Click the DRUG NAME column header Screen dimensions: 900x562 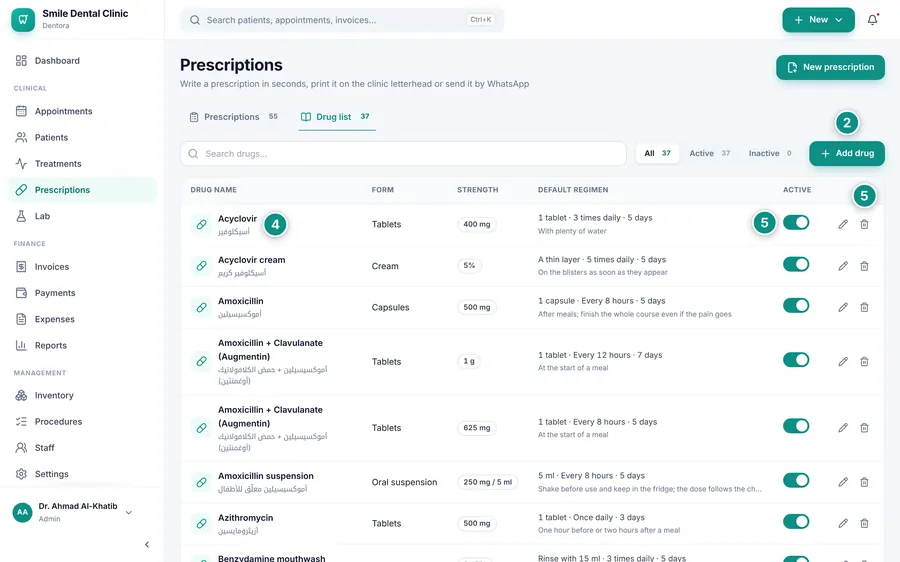point(214,190)
